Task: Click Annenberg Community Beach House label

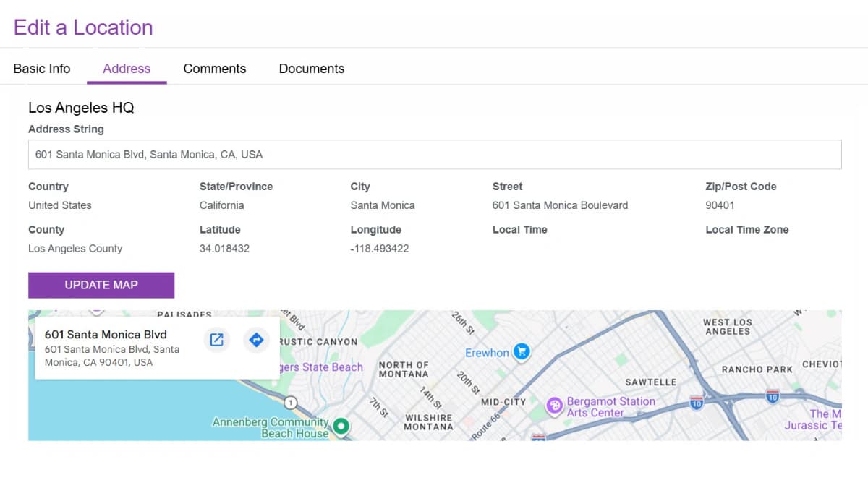Action: click(x=271, y=427)
